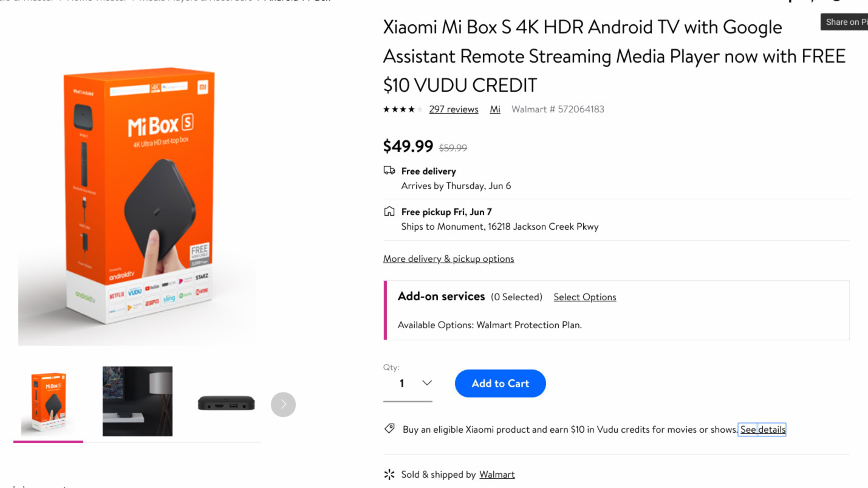Click the delivery truck icon
The image size is (868, 488).
[x=389, y=171]
